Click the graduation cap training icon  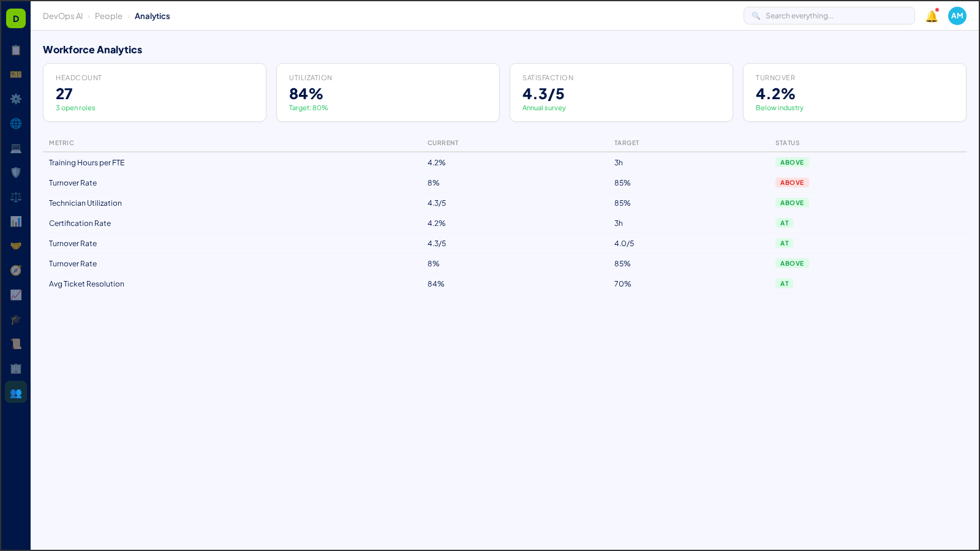click(x=16, y=320)
